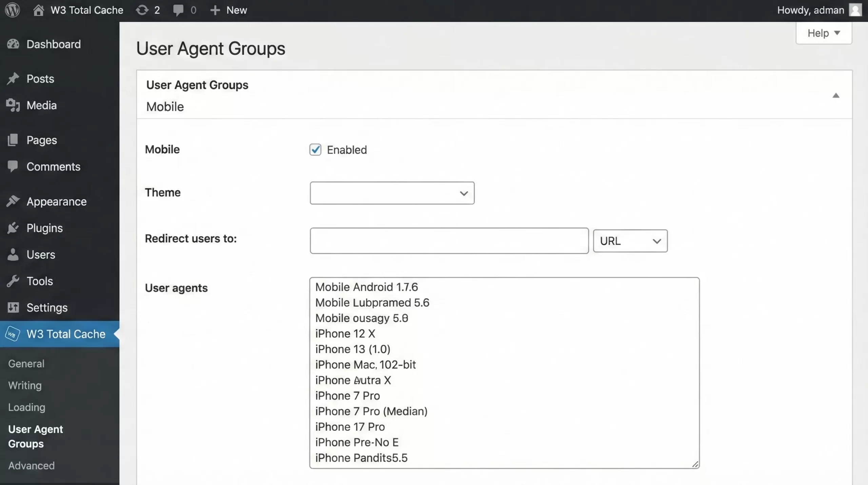Open the General settings link
Viewport: 868px width, 485px height.
click(26, 363)
